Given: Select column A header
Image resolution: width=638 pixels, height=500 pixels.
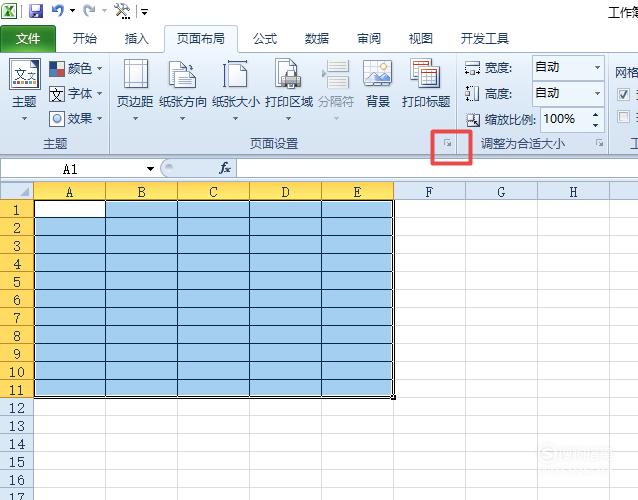Looking at the screenshot, I should click(x=70, y=192).
